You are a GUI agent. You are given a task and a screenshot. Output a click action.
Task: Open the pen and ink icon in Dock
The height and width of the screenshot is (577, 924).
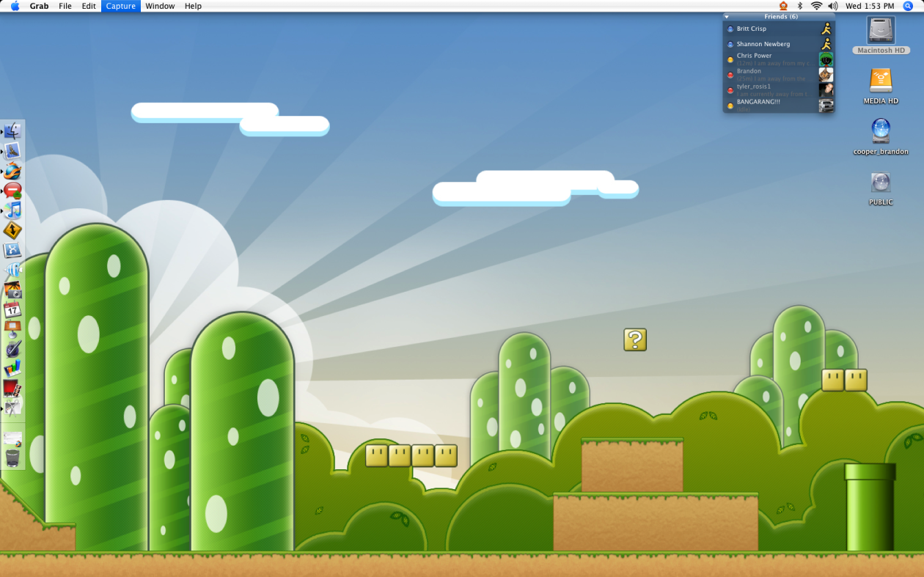click(12, 349)
